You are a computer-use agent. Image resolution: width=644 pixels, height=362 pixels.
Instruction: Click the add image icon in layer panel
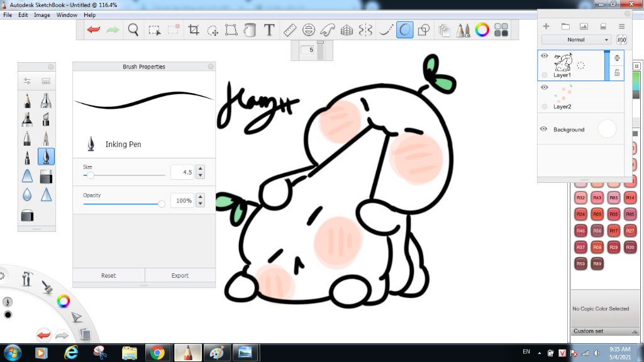coord(584,26)
